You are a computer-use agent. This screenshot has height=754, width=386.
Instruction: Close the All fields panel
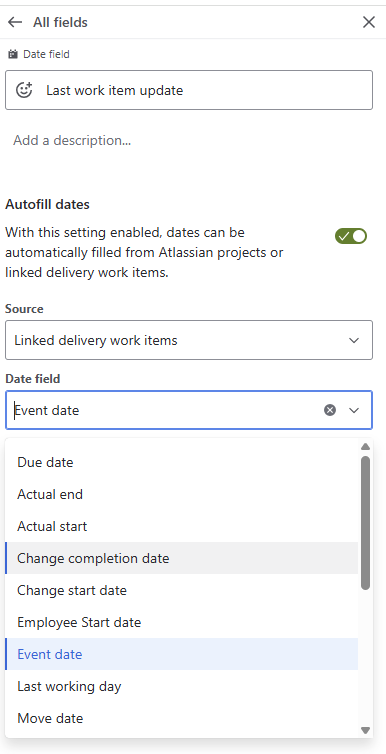[369, 22]
